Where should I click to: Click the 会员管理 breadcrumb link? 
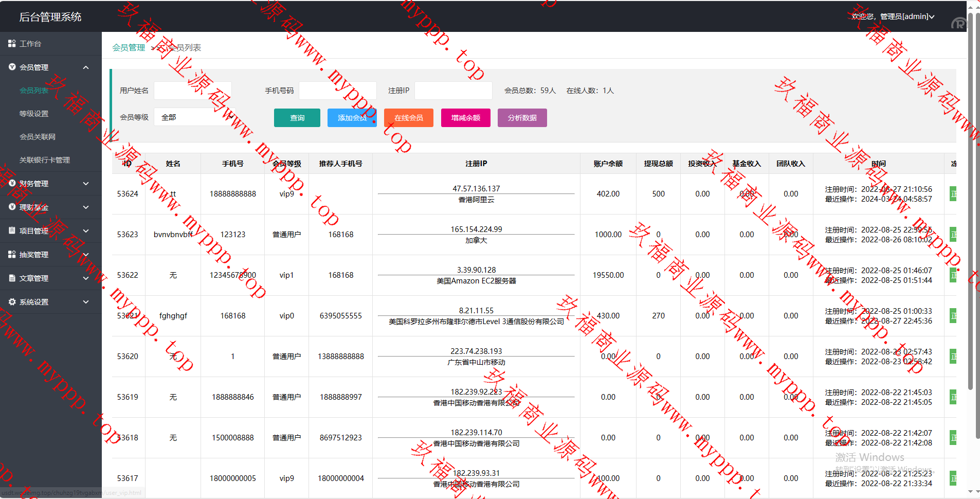[x=129, y=48]
